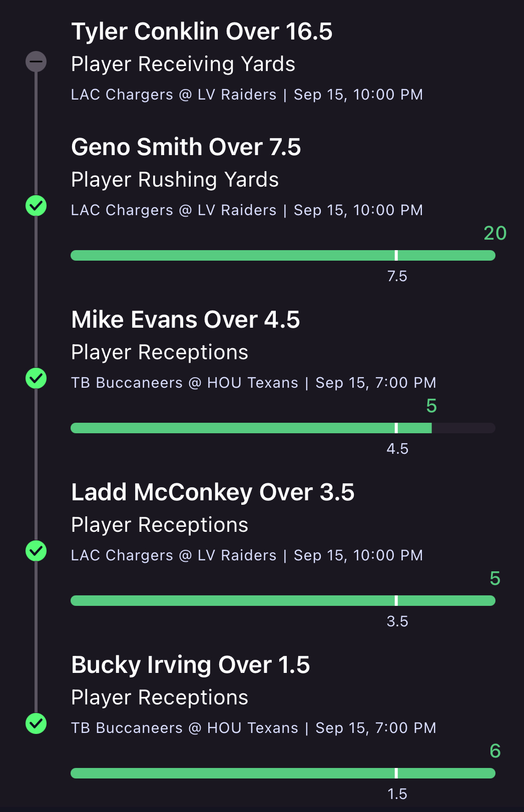Click Bucky Irving's green checkmark icon
524x812 pixels.
36,723
